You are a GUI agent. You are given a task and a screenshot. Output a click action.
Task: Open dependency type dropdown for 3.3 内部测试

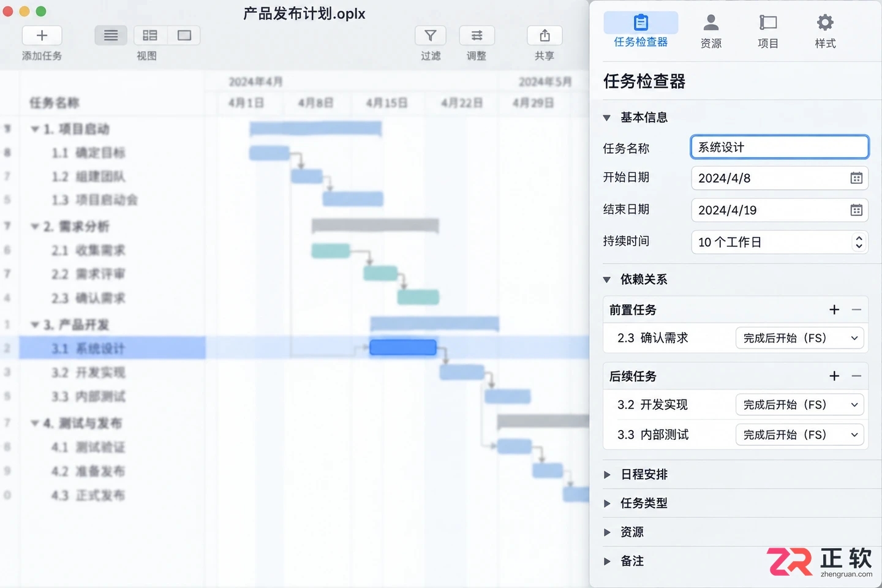tap(800, 435)
